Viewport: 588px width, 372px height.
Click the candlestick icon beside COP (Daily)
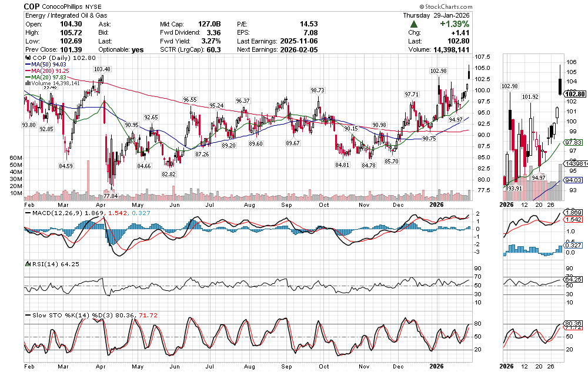26,58
